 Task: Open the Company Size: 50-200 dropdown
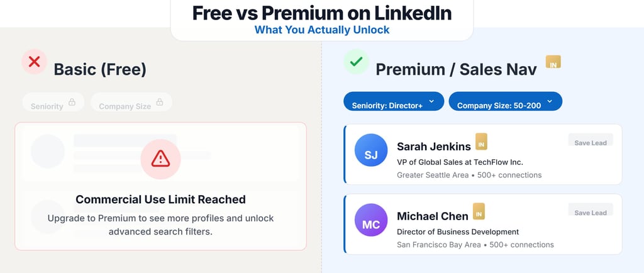(x=505, y=101)
